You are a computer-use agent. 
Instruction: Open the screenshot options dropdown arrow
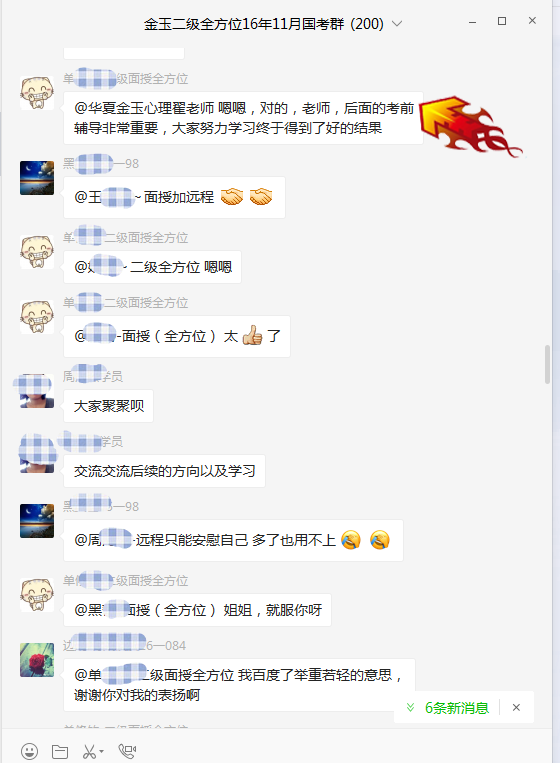[101, 751]
